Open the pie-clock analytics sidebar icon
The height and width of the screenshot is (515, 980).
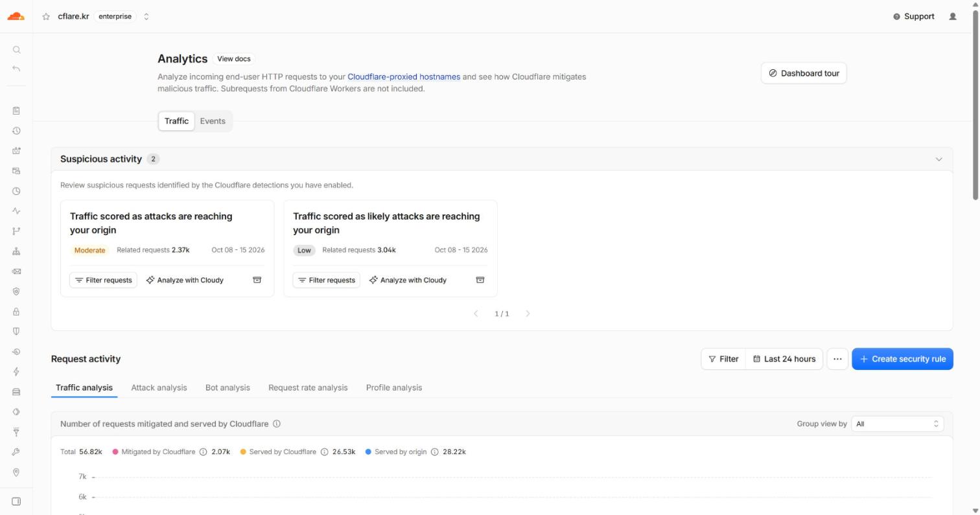(16, 191)
